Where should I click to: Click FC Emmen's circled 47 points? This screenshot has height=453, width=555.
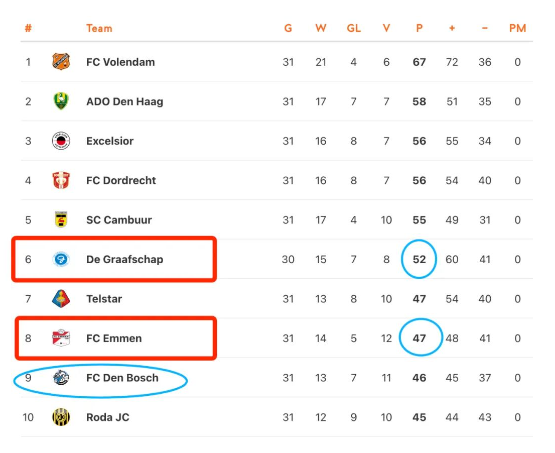[x=419, y=338]
